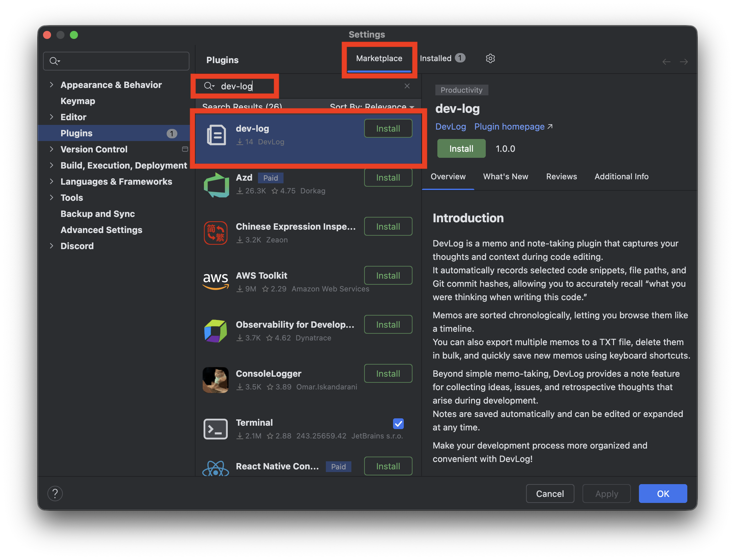
Task: Clear plugin search with X icon
Action: (x=407, y=86)
